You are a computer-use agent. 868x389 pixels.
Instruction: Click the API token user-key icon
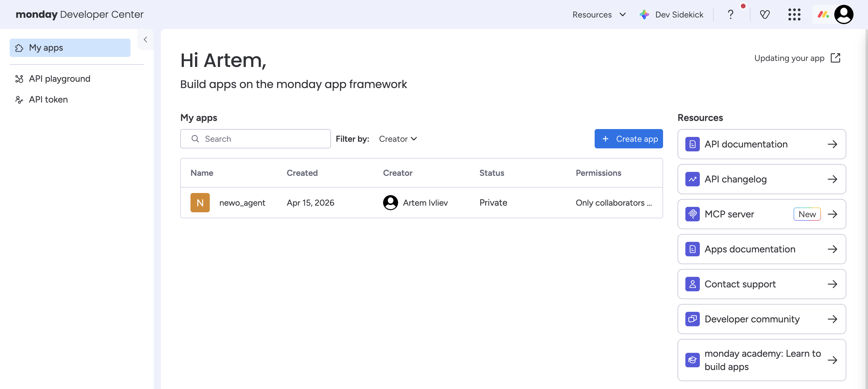(19, 100)
